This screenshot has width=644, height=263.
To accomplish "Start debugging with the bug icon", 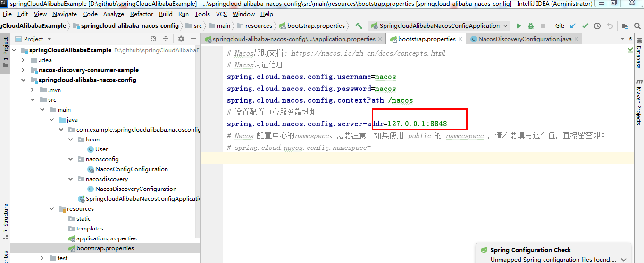I will tap(531, 26).
